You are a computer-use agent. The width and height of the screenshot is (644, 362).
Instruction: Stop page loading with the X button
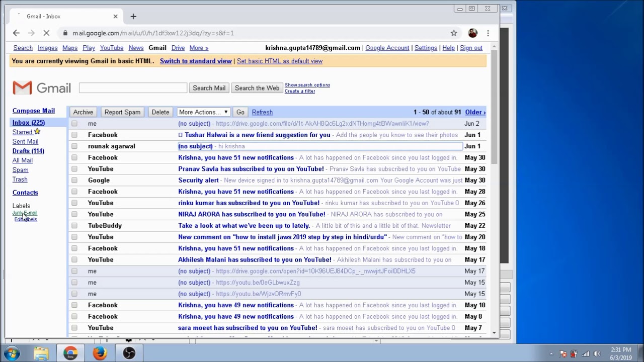coord(46,33)
